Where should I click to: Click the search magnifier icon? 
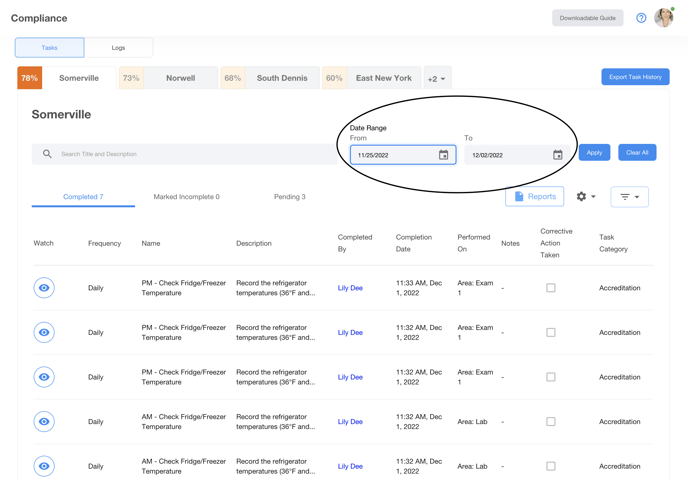tap(47, 154)
